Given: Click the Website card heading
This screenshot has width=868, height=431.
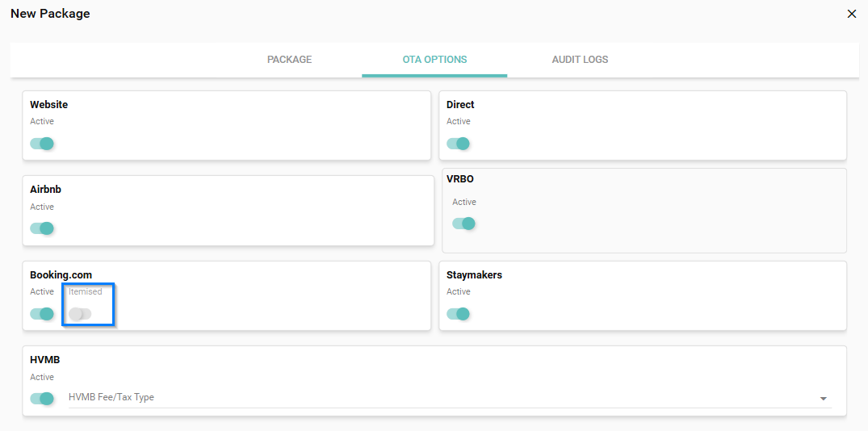Looking at the screenshot, I should pyautogui.click(x=48, y=105).
